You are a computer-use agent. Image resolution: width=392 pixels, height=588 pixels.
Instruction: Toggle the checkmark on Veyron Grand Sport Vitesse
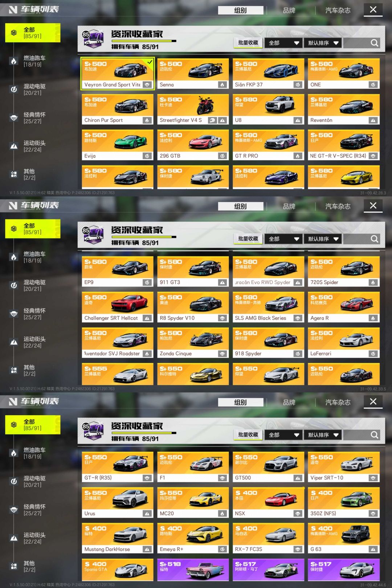(150, 62)
